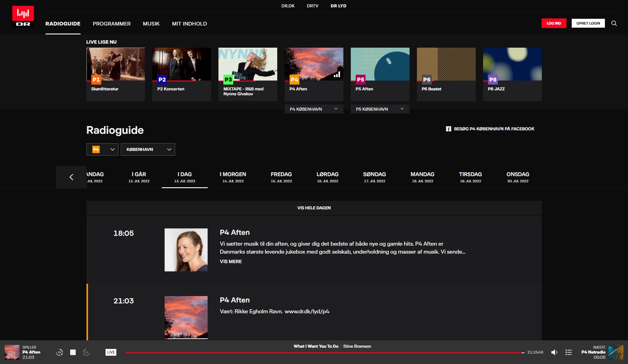Select the ONSDAG 20. JUL tab
Screen dimensions: 628x364
tap(518, 177)
